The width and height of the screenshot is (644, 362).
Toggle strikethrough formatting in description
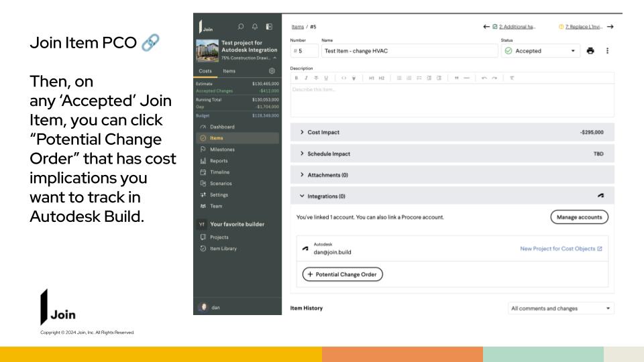[x=316, y=78]
